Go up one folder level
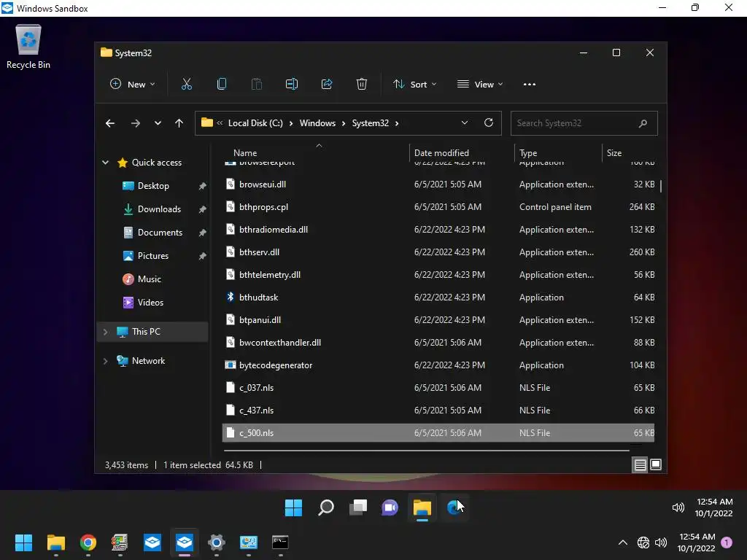Viewport: 747px width, 560px height. (179, 123)
